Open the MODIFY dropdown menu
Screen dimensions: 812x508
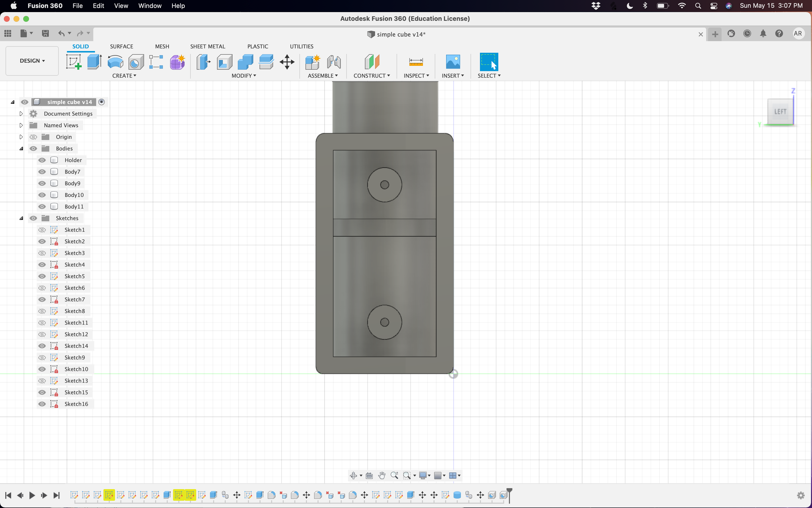[244, 75]
